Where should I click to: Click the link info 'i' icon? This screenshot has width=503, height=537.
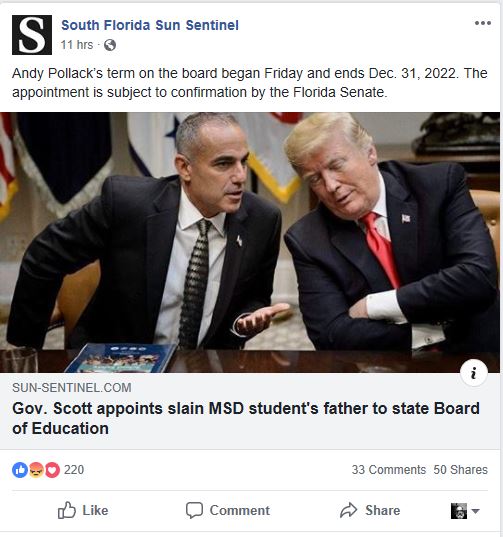coord(474,373)
